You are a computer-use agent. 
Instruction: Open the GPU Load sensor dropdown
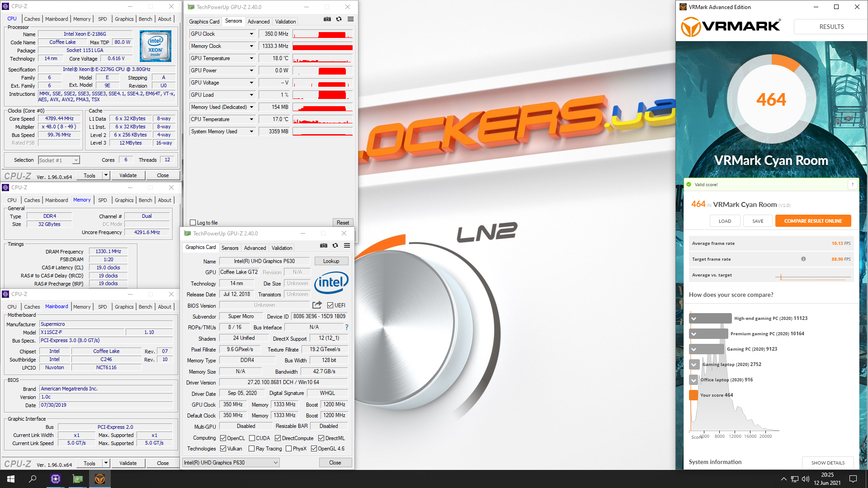coord(251,95)
